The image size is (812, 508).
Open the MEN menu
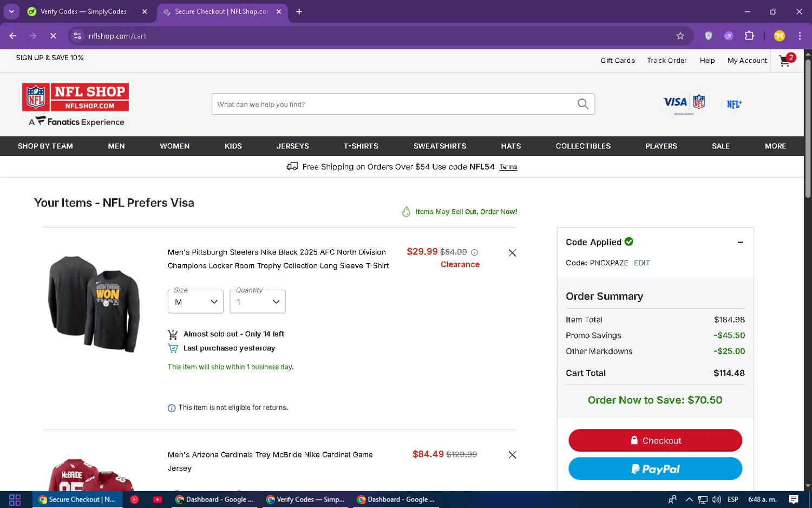[x=116, y=146]
